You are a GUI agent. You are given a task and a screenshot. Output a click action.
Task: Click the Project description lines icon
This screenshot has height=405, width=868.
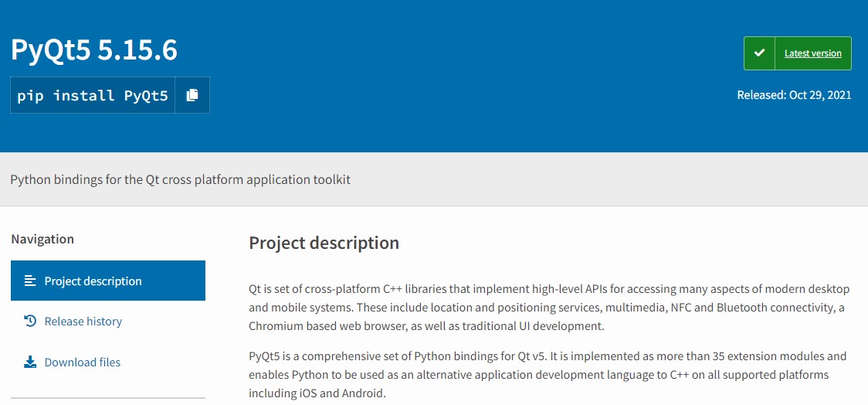click(x=30, y=281)
